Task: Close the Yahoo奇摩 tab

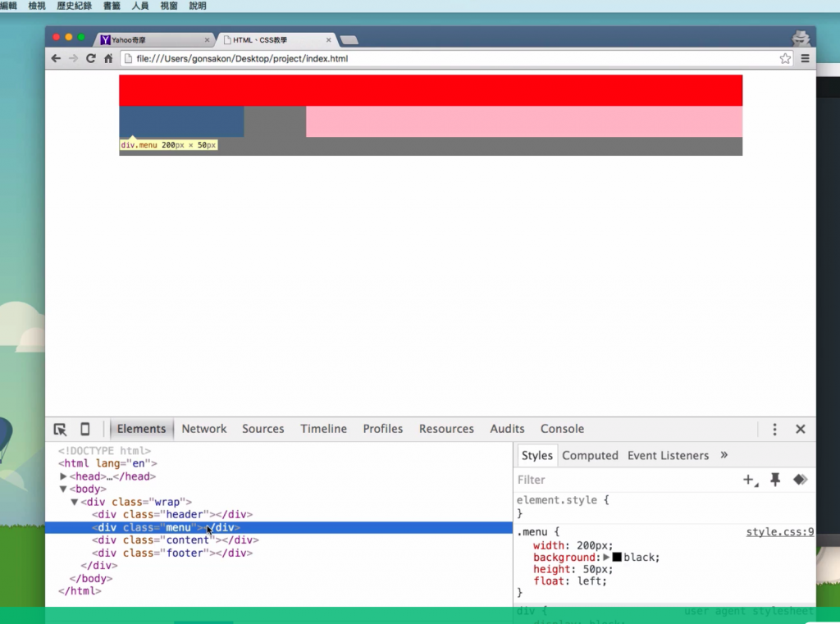Action: coord(207,40)
